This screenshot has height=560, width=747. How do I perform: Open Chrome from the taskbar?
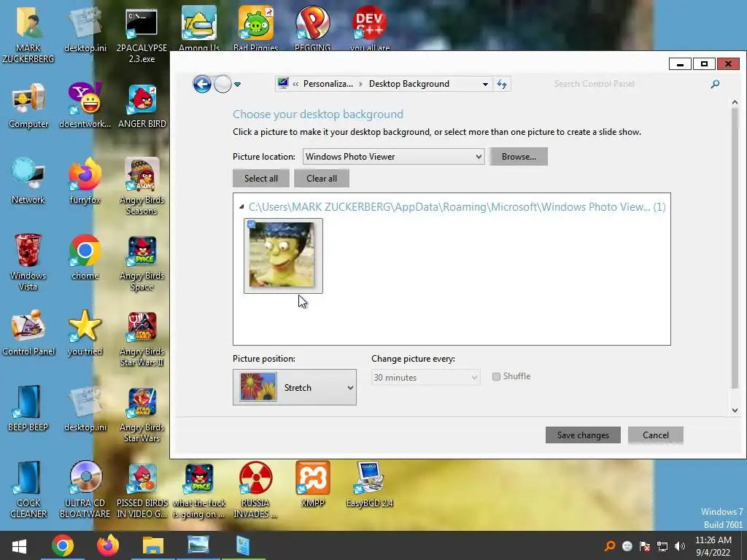tap(63, 545)
